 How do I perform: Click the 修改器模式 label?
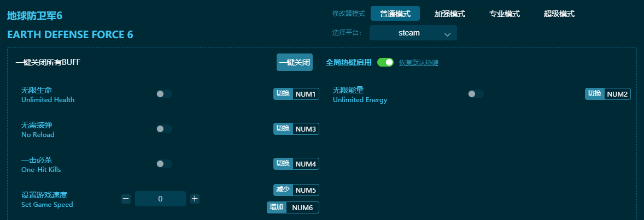pyautogui.click(x=349, y=14)
